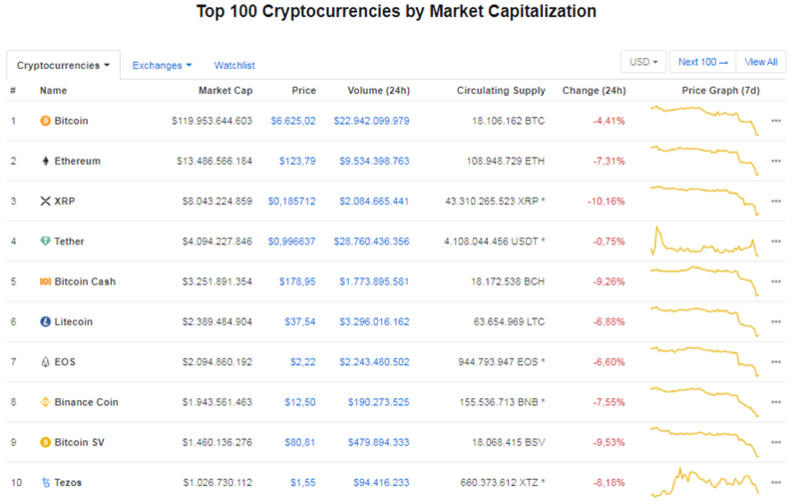Viewport: 798px width, 502px height.
Task: Click the Bitcoin coin logo icon
Action: tap(44, 121)
